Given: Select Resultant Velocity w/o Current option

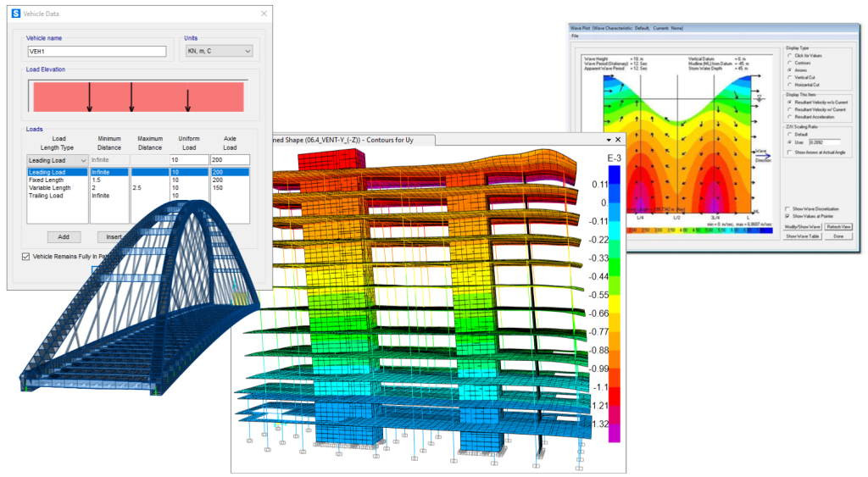Looking at the screenshot, I should point(789,103).
